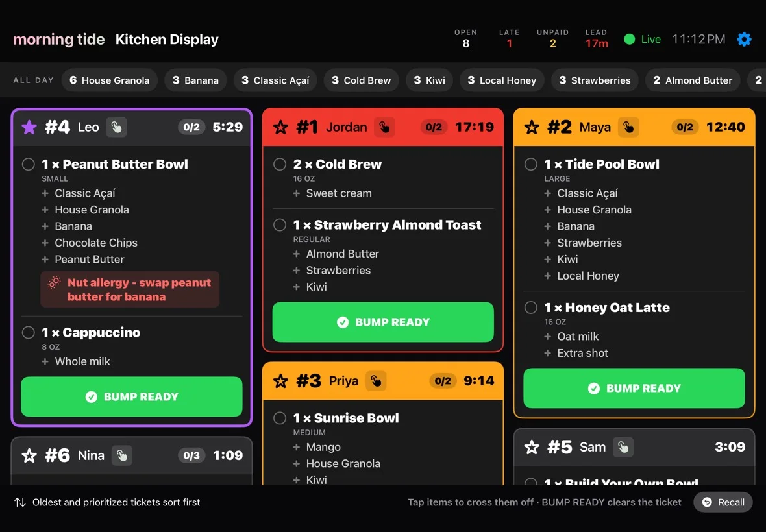This screenshot has height=532, width=766.
Task: Click the 0/2 progress badge on Jordan's ticket
Action: [x=434, y=127]
